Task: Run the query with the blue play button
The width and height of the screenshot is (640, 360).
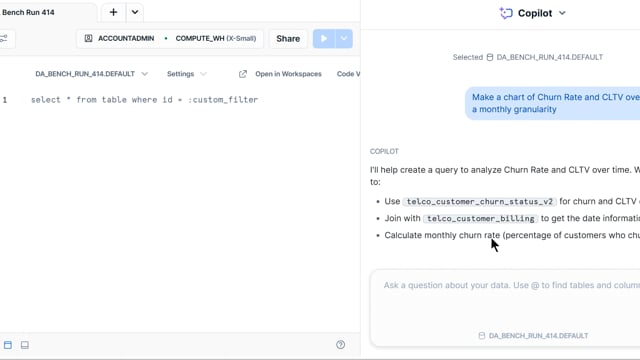Action: [324, 38]
